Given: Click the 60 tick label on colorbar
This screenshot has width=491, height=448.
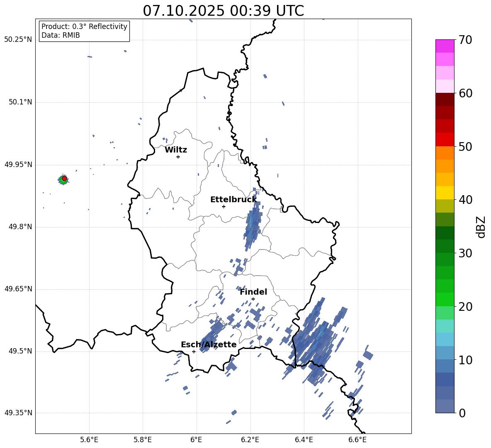Looking at the screenshot, I should [x=465, y=93].
